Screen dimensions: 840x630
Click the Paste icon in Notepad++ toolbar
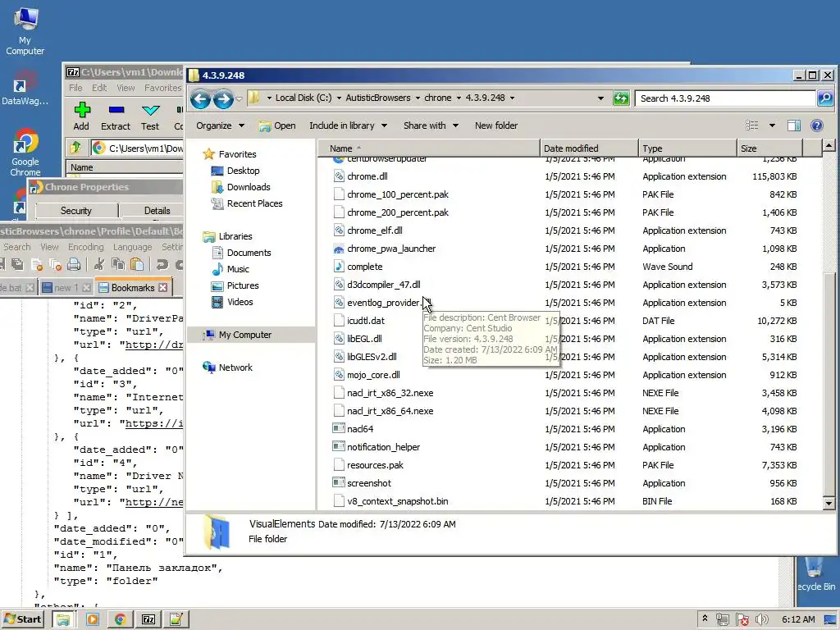click(x=137, y=264)
